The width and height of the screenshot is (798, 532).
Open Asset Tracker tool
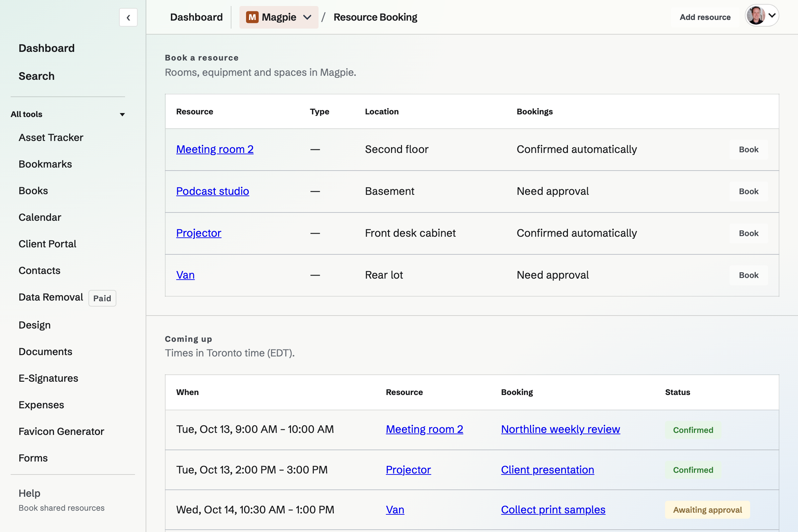click(51, 137)
